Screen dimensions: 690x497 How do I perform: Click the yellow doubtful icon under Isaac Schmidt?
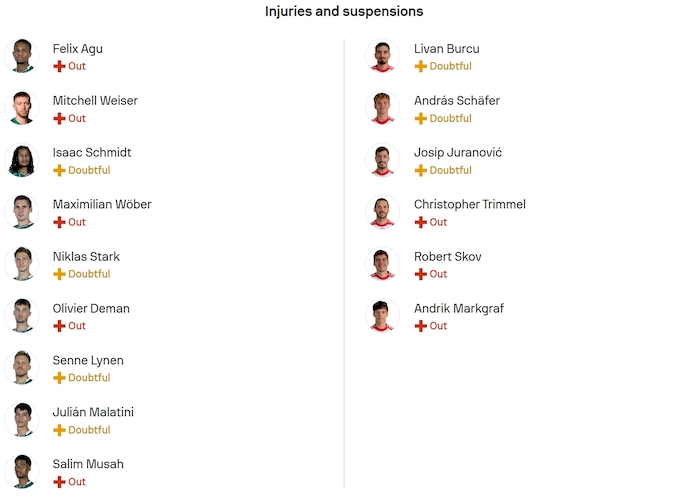coord(59,170)
